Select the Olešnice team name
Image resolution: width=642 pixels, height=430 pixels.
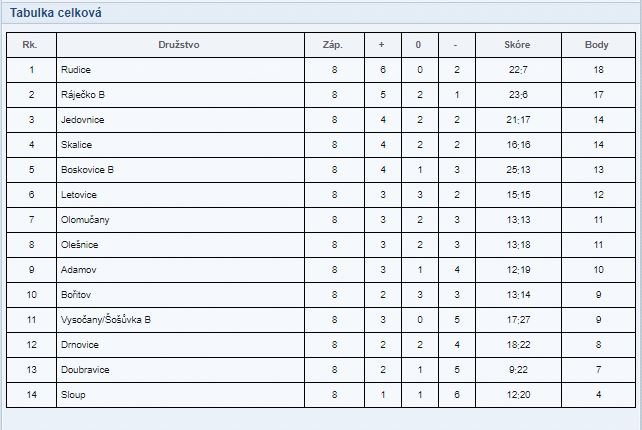79,244
